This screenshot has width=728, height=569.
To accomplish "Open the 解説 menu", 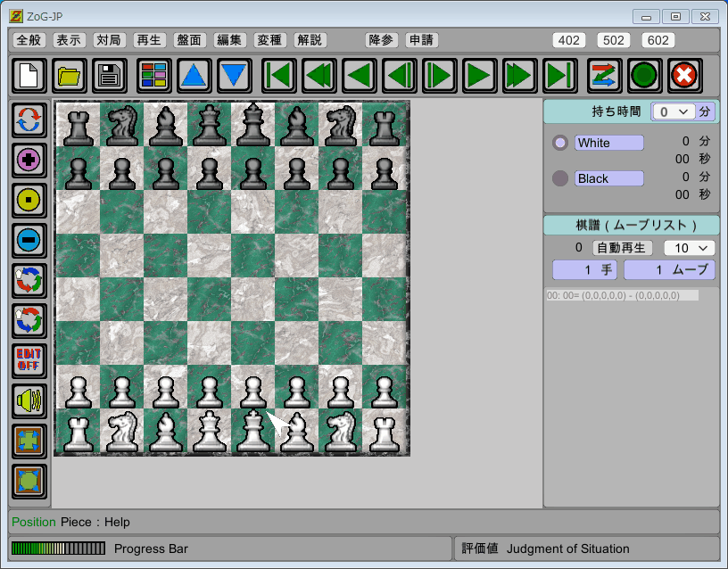I will 310,40.
